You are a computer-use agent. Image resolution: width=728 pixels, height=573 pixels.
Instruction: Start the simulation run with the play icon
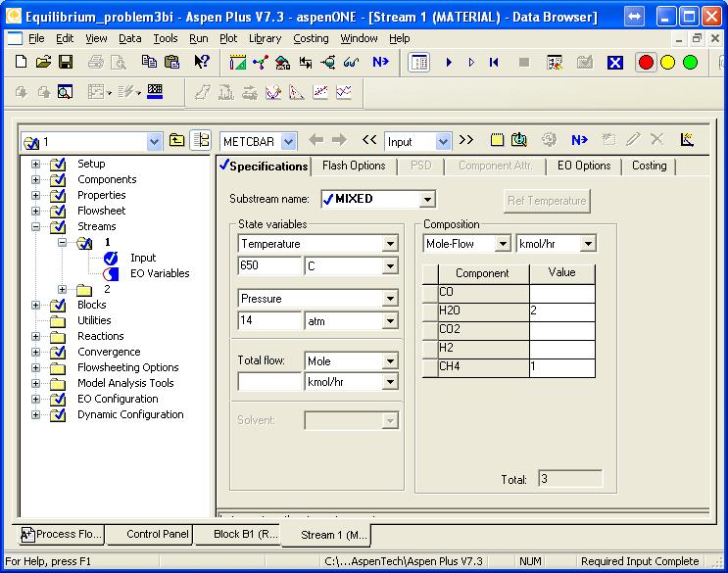(449, 62)
